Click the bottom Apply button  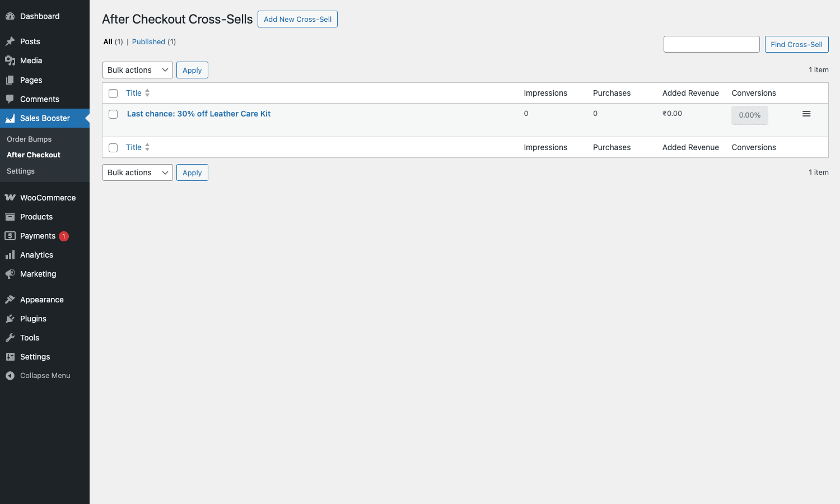click(x=192, y=172)
